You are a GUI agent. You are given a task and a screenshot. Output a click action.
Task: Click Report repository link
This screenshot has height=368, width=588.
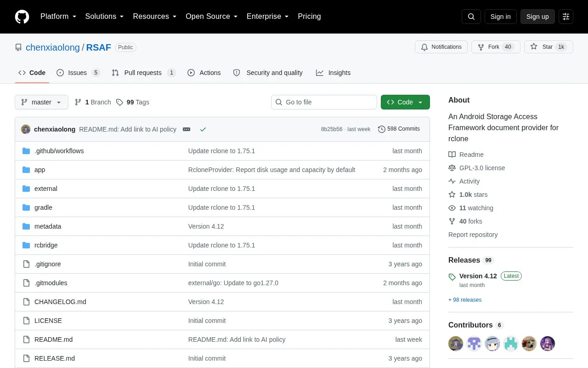(473, 235)
